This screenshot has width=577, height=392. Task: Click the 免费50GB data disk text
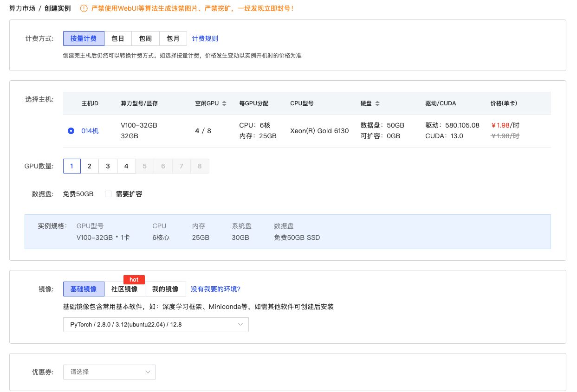click(x=78, y=194)
